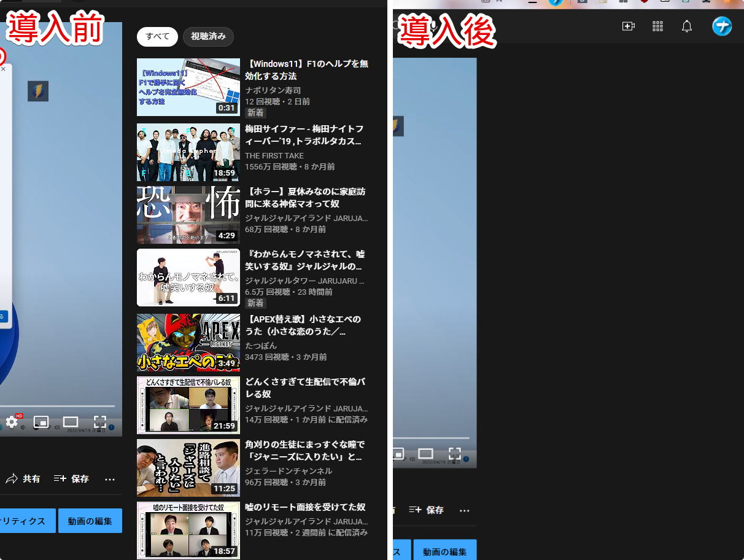Open 梅田サイファー - 梅田ナイトフィーバー'19 title
Viewport: 744px width, 560px height.
[305, 135]
